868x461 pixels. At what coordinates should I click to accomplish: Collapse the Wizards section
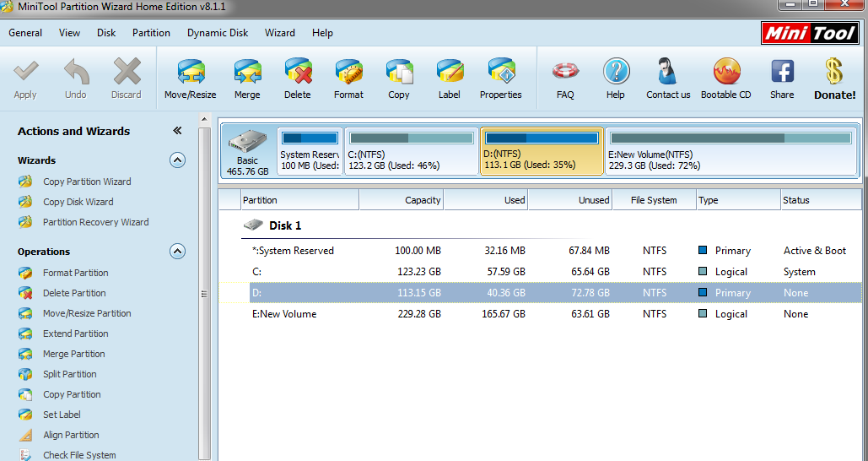177,160
